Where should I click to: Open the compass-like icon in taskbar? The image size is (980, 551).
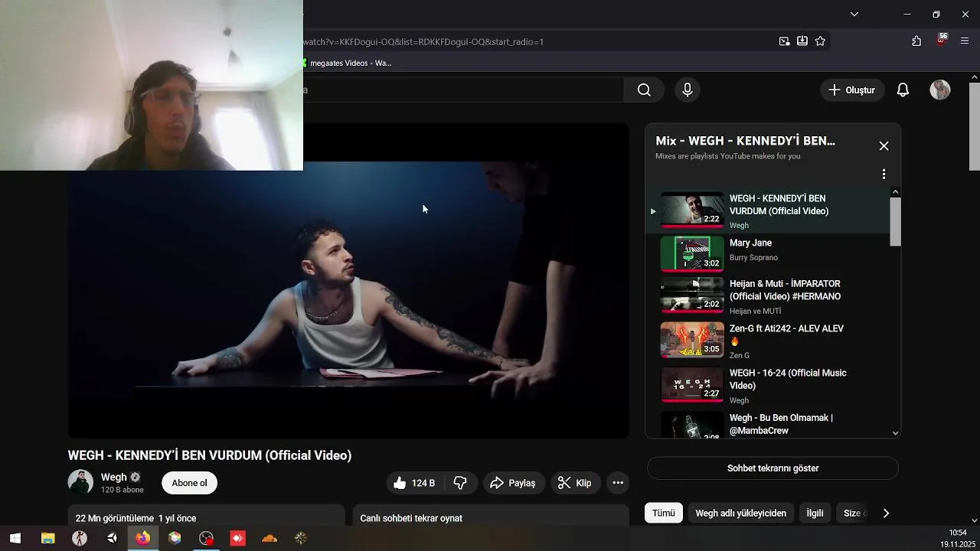click(301, 539)
